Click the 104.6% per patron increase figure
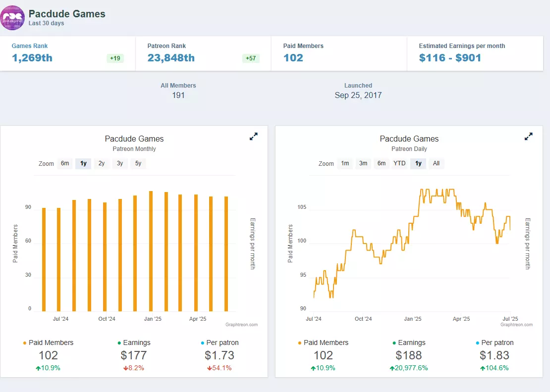 494,368
